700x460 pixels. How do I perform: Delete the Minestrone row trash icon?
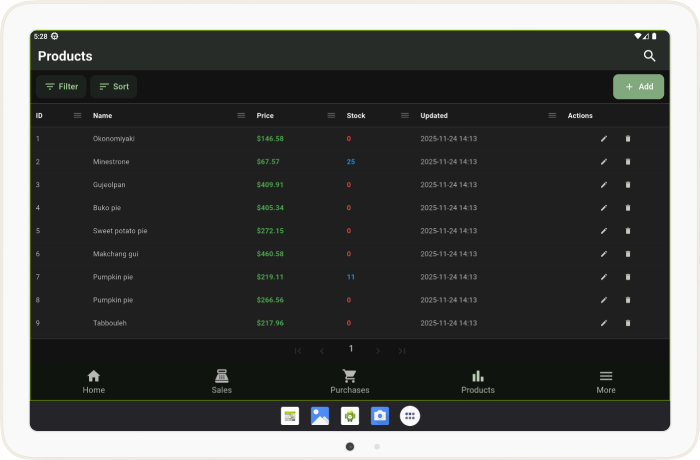coord(628,162)
